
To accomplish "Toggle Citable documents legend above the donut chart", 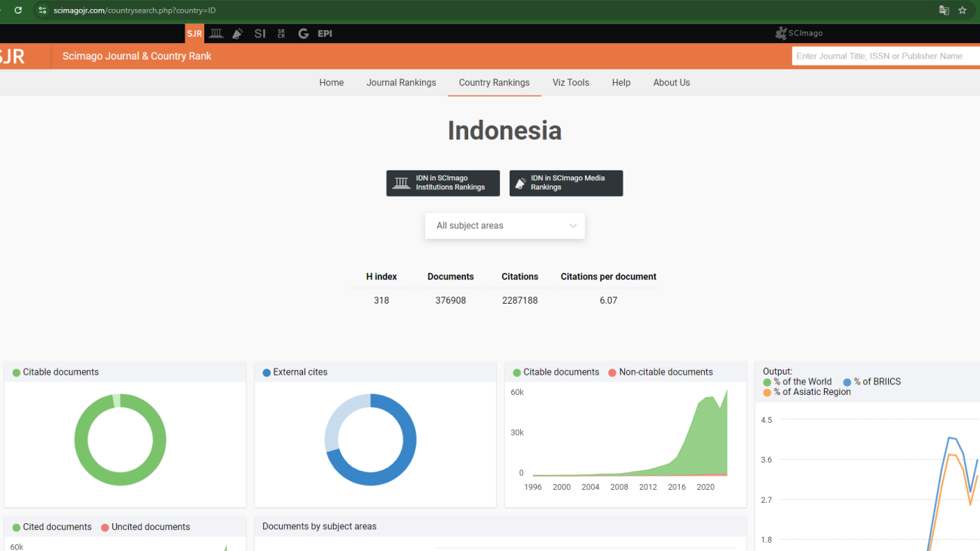I will [56, 372].
